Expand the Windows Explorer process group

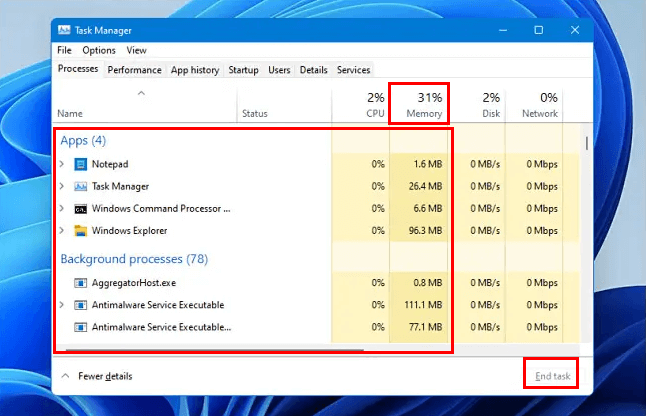62,231
